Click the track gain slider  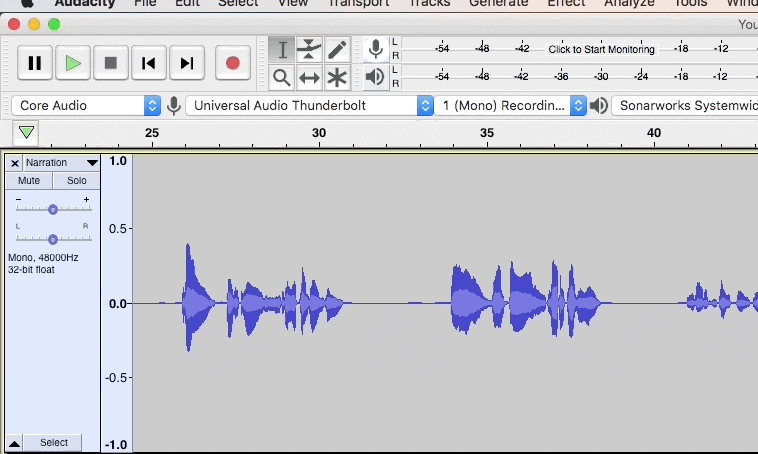[x=52, y=209]
